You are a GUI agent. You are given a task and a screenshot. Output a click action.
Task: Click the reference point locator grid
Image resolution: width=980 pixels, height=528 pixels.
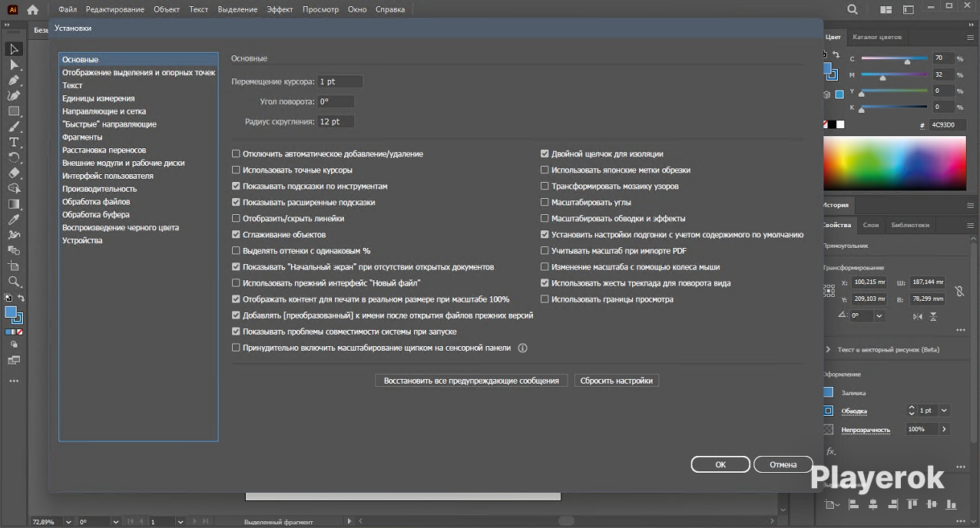click(829, 291)
